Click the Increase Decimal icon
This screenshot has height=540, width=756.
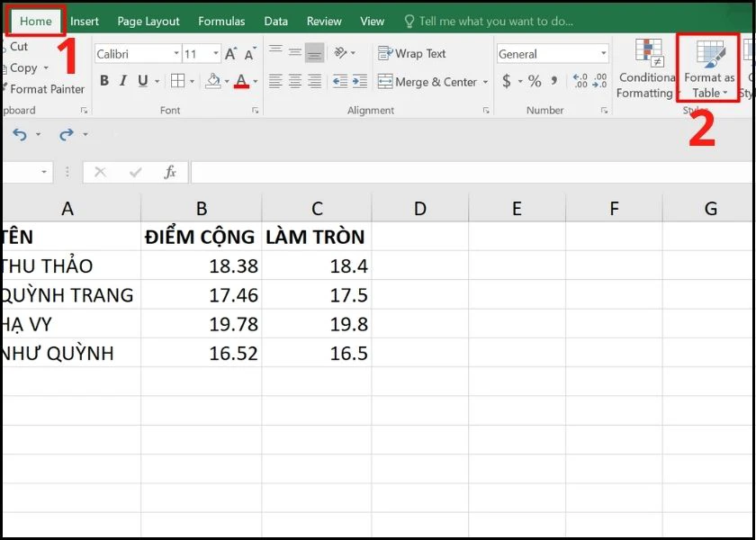[580, 81]
